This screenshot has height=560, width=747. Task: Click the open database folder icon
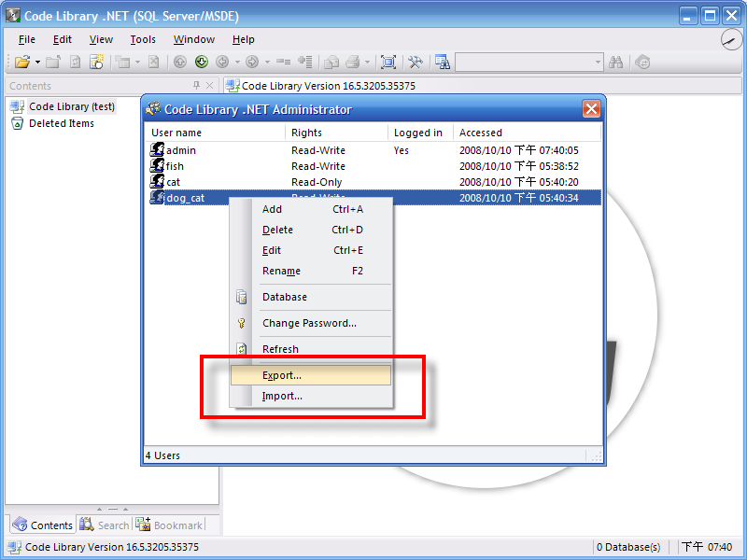[21, 62]
